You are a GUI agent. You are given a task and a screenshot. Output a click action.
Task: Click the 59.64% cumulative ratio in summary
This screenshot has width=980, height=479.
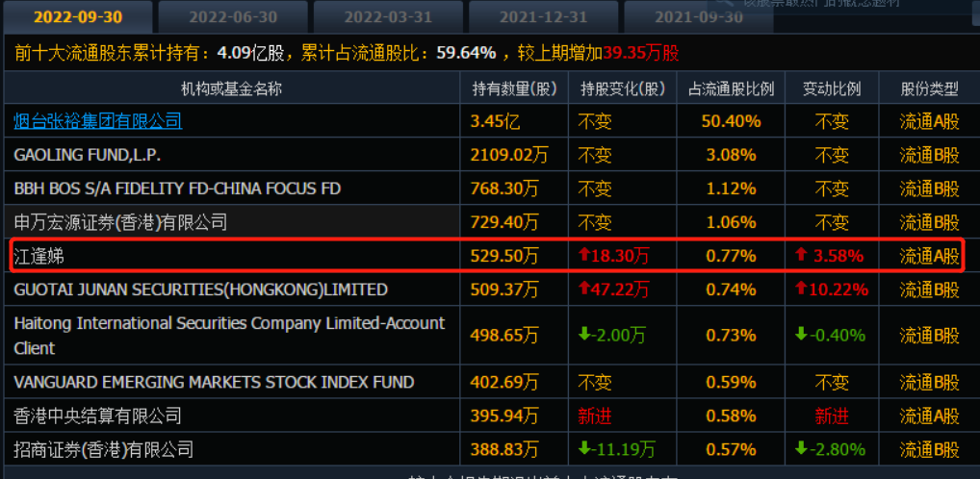click(x=466, y=53)
